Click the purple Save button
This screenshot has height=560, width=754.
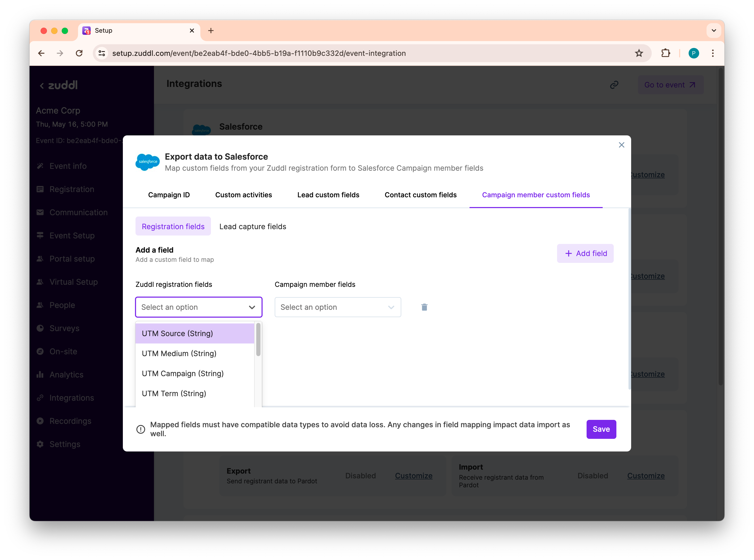(x=601, y=429)
